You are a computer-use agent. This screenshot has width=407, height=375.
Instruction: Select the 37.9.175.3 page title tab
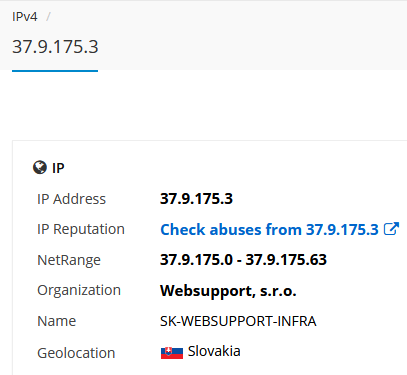click(x=55, y=47)
